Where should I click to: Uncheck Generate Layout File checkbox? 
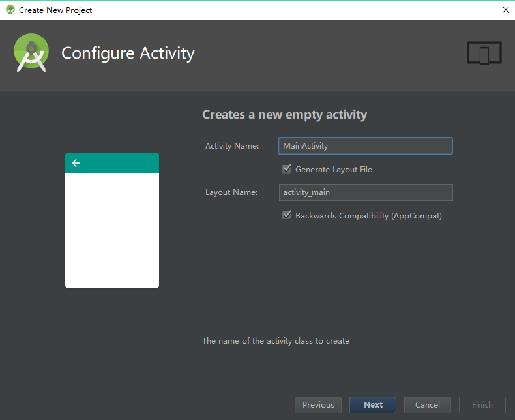287,170
